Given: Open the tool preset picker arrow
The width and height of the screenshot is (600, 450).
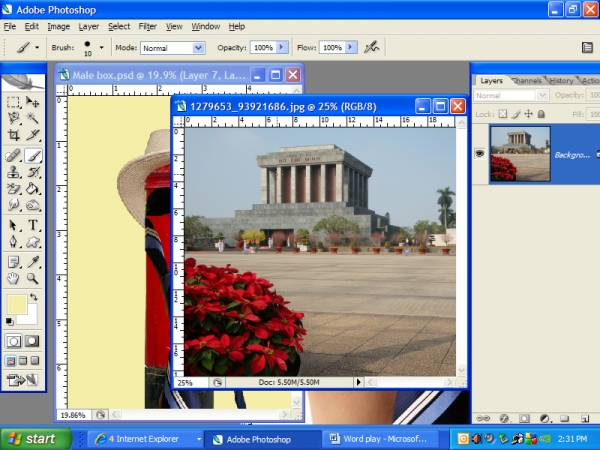Looking at the screenshot, I should 37,48.
